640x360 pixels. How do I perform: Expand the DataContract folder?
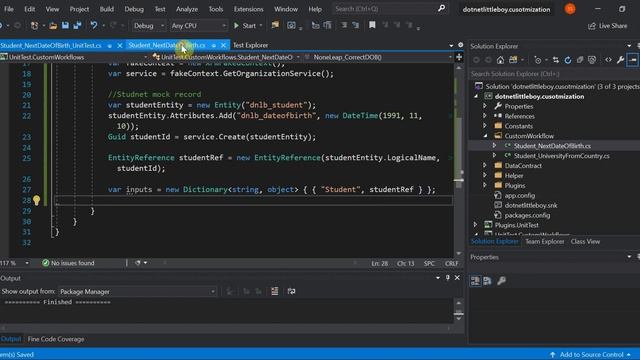click(x=485, y=165)
